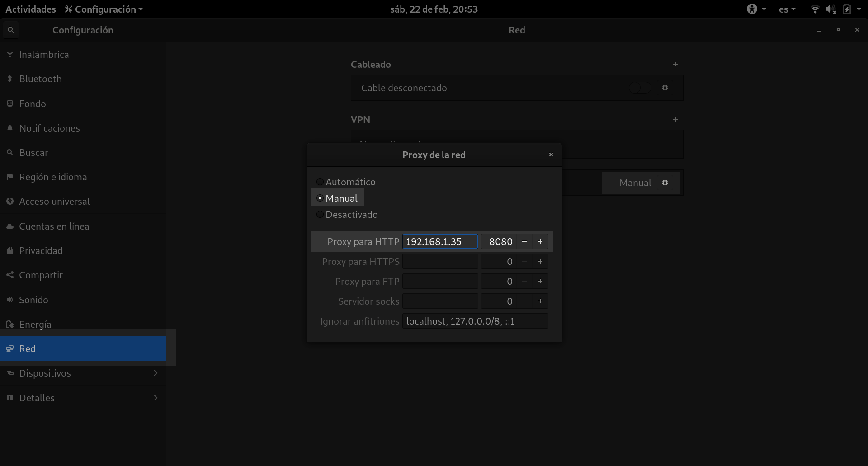Increase the HTTPS proxy port
This screenshot has width=868, height=466.
[x=540, y=261]
